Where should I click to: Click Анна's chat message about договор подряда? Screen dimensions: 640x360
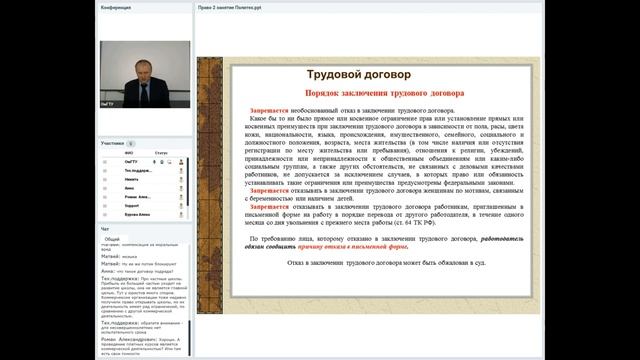137,271
